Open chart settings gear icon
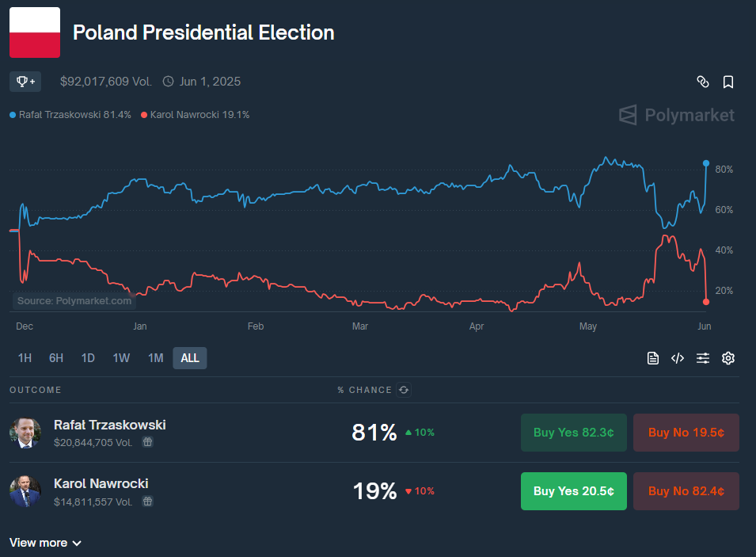 click(x=728, y=358)
